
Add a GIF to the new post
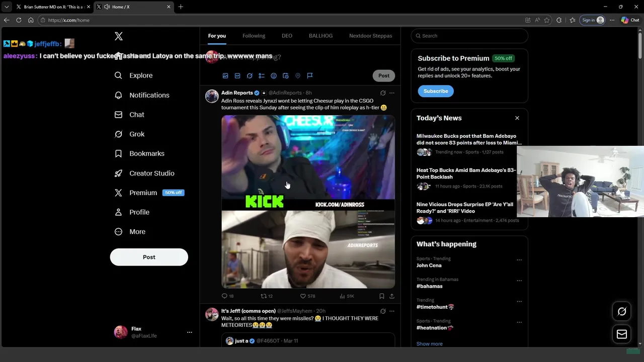pos(237,76)
